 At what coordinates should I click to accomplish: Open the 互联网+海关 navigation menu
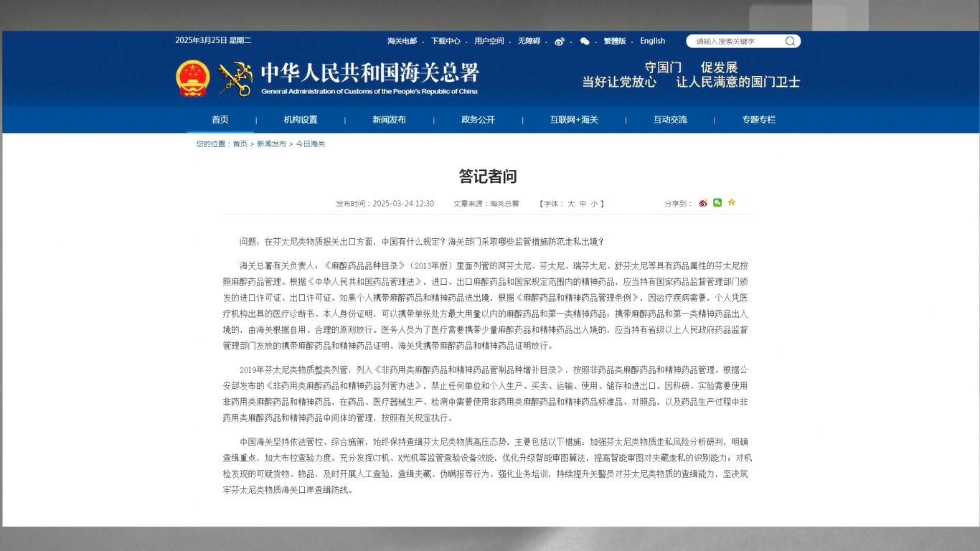(x=574, y=120)
